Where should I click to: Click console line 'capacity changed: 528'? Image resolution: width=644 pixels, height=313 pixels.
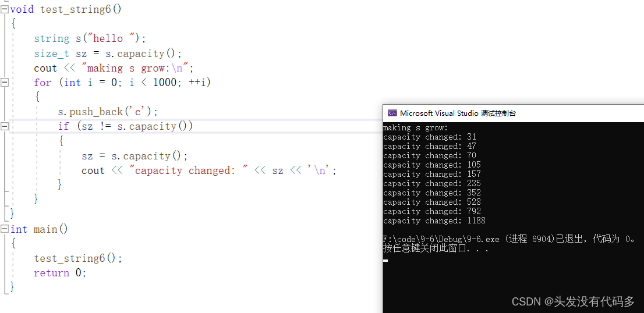point(432,202)
